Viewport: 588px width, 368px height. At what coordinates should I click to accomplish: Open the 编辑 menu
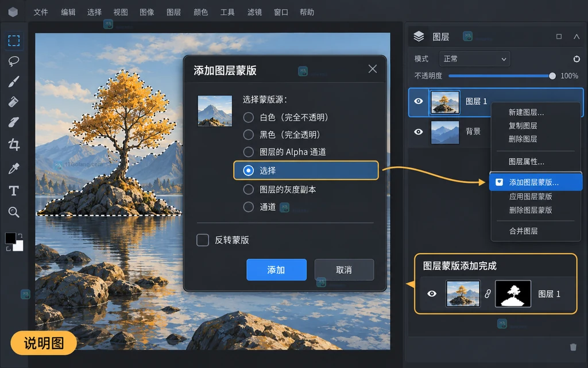68,12
